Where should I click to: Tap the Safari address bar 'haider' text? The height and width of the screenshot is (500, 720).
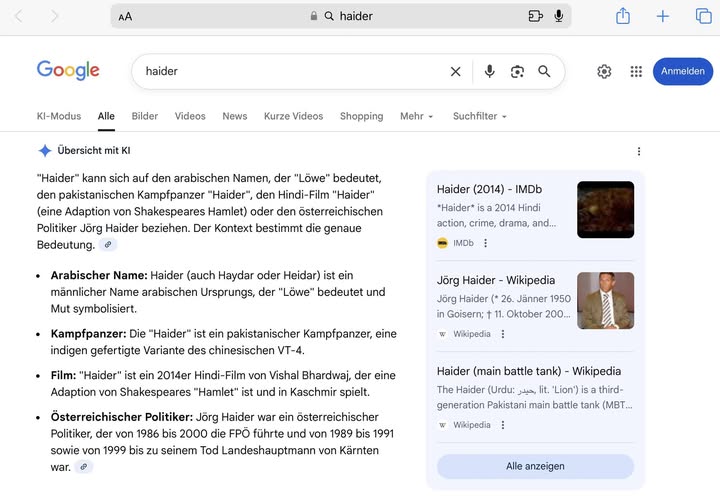click(x=356, y=16)
